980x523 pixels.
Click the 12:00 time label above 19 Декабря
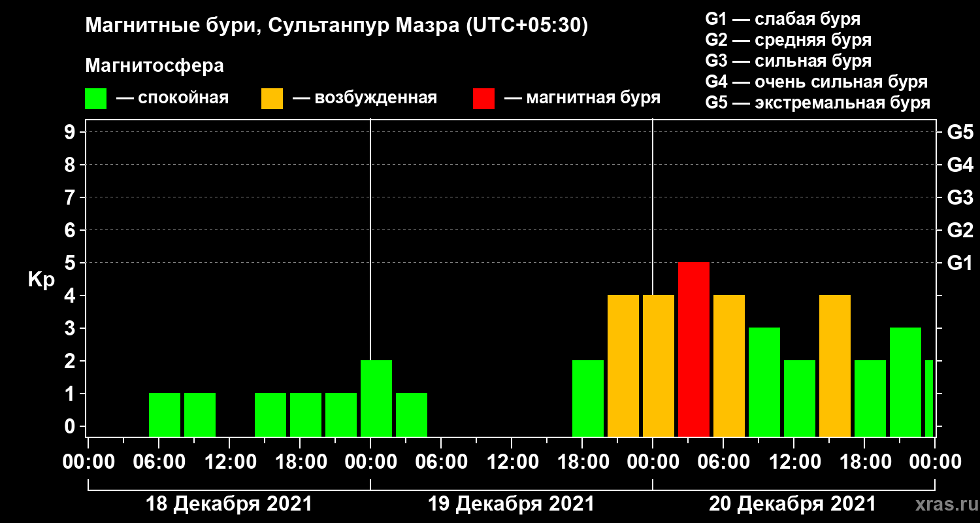tap(512, 462)
